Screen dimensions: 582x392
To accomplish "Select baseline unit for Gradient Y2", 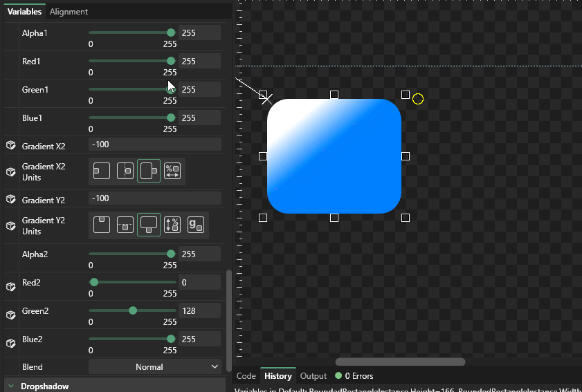I will (x=196, y=225).
